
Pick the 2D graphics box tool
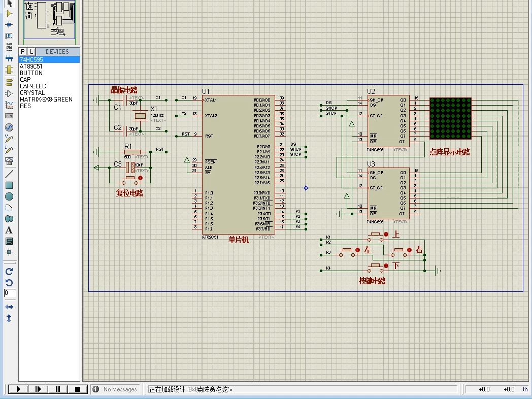(x=9, y=185)
